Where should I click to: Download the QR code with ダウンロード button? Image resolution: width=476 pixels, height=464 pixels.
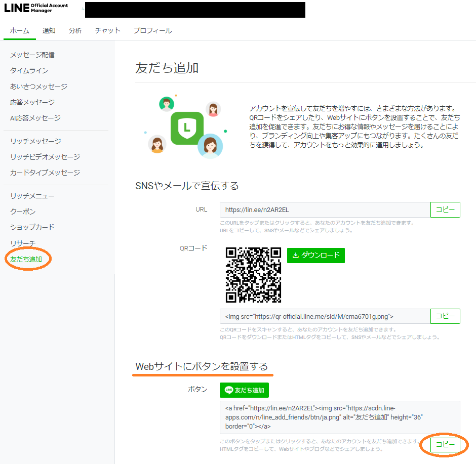pos(315,256)
